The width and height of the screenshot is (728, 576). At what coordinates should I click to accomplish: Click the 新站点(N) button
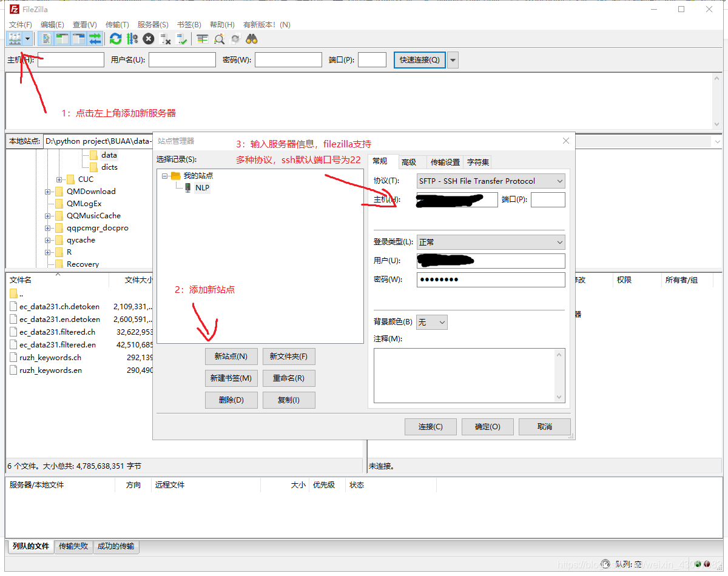click(231, 357)
